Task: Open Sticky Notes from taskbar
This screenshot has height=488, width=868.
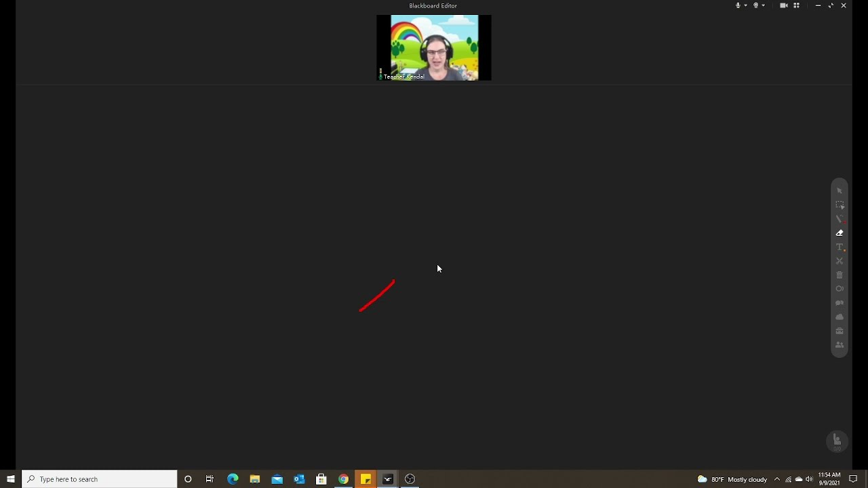Action: coord(366,479)
